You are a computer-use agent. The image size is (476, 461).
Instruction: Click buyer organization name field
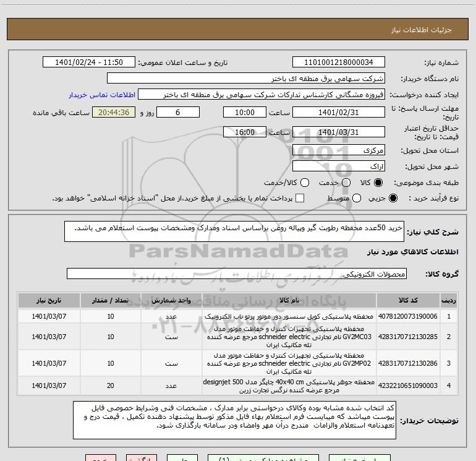(246, 79)
